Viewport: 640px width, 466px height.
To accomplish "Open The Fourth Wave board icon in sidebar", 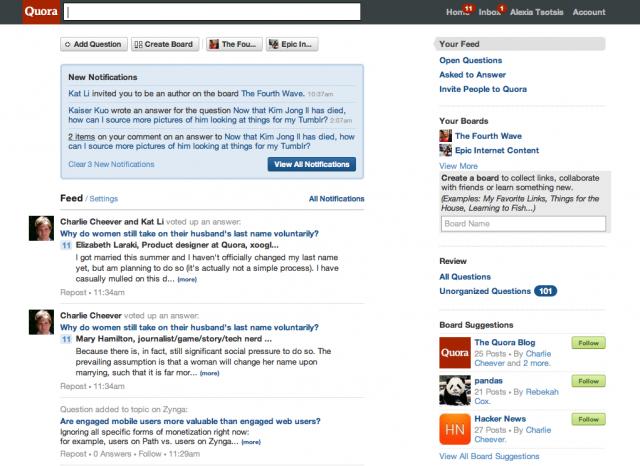I will tap(446, 136).
